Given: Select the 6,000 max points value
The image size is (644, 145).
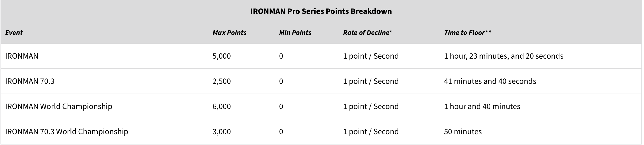Looking at the screenshot, I should click(x=222, y=106).
